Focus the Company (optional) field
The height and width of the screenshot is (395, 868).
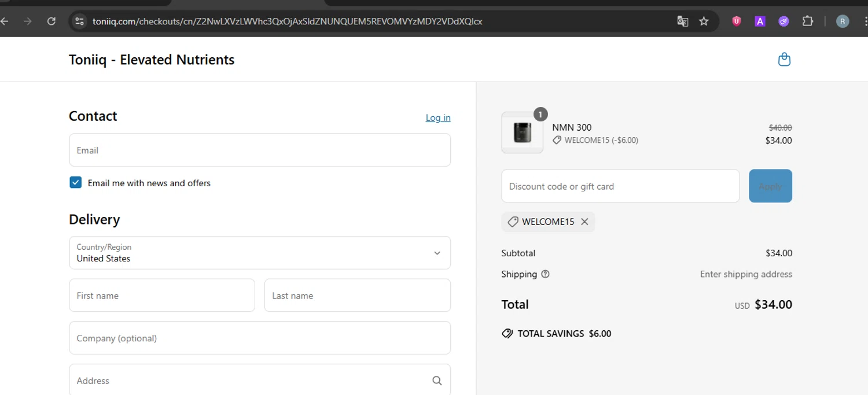[x=260, y=338]
